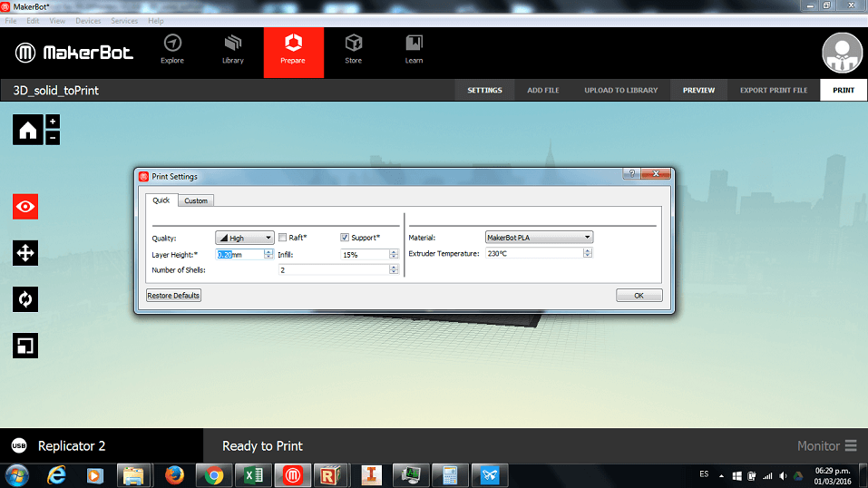
Task: Open the Help menu
Action: click(156, 21)
